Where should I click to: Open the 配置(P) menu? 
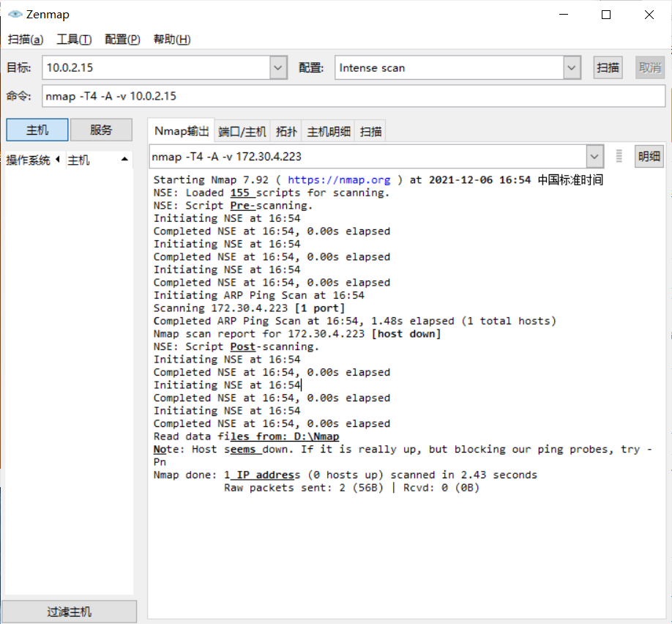[122, 40]
